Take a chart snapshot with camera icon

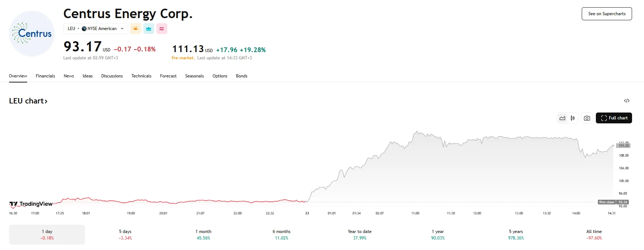pos(587,118)
